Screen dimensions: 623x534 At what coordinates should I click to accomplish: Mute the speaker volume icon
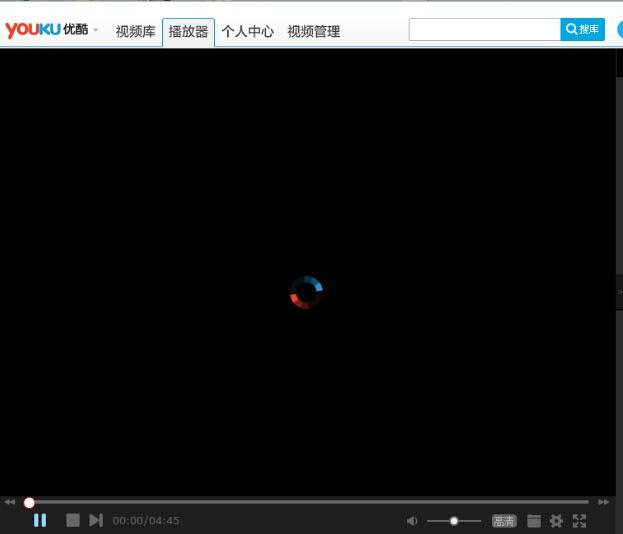[x=412, y=521]
